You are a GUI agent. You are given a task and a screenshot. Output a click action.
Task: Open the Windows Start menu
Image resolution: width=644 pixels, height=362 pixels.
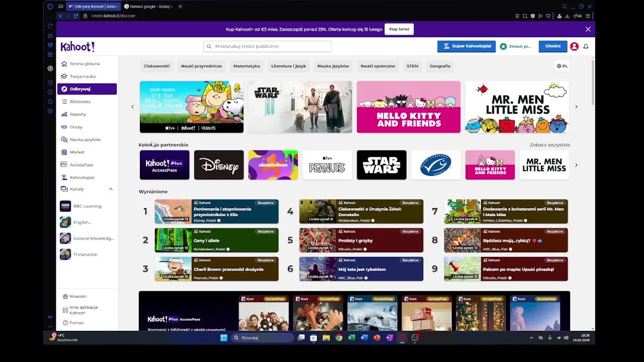[x=224, y=338]
